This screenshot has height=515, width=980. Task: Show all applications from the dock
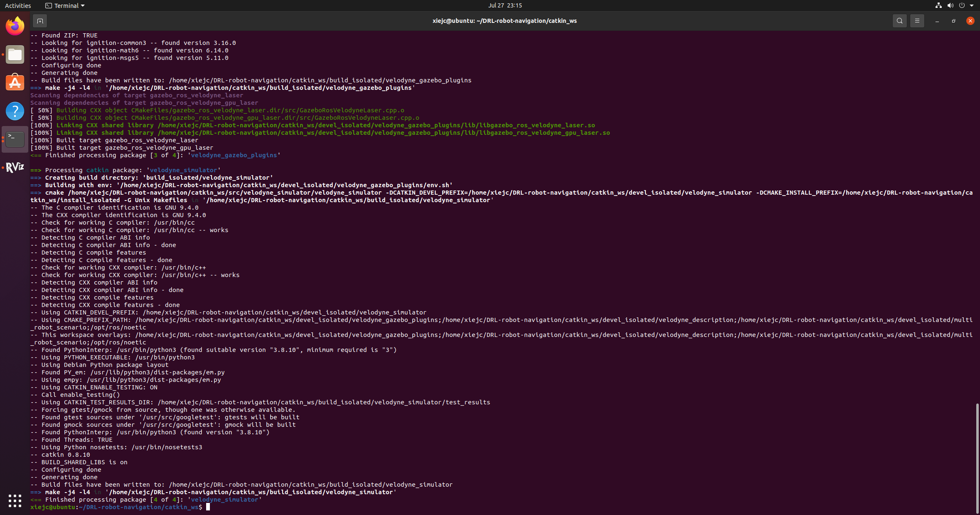click(x=15, y=501)
